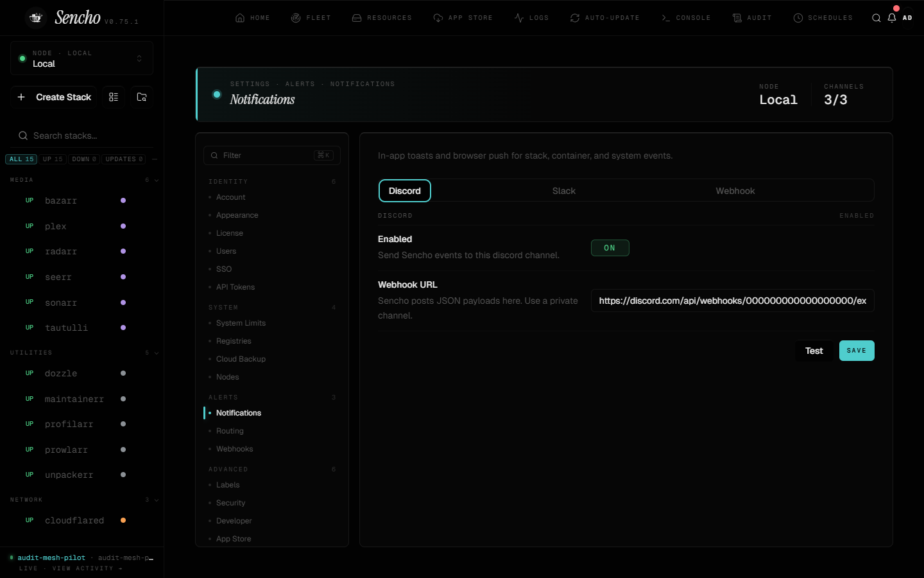Open Routing under Alerts

[230, 431]
